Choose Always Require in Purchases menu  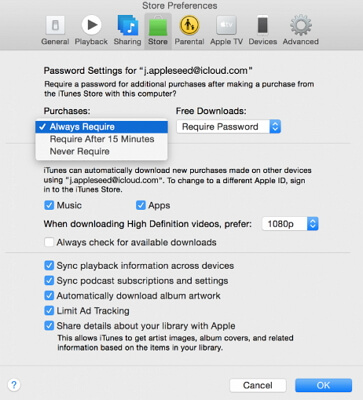[x=101, y=127]
